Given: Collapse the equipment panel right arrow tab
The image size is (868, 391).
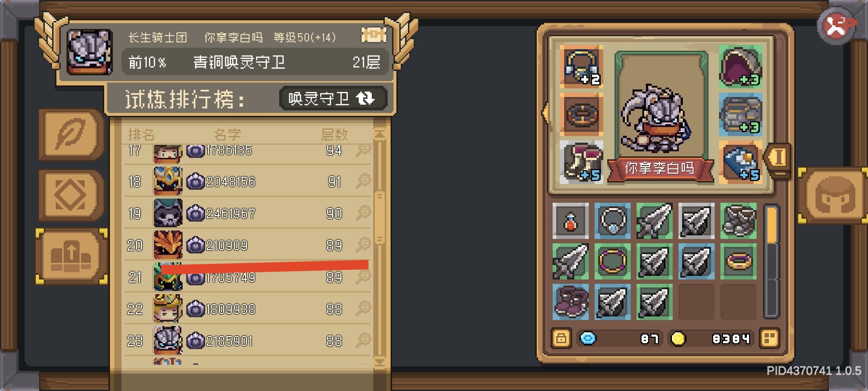Looking at the screenshot, I should click(778, 158).
